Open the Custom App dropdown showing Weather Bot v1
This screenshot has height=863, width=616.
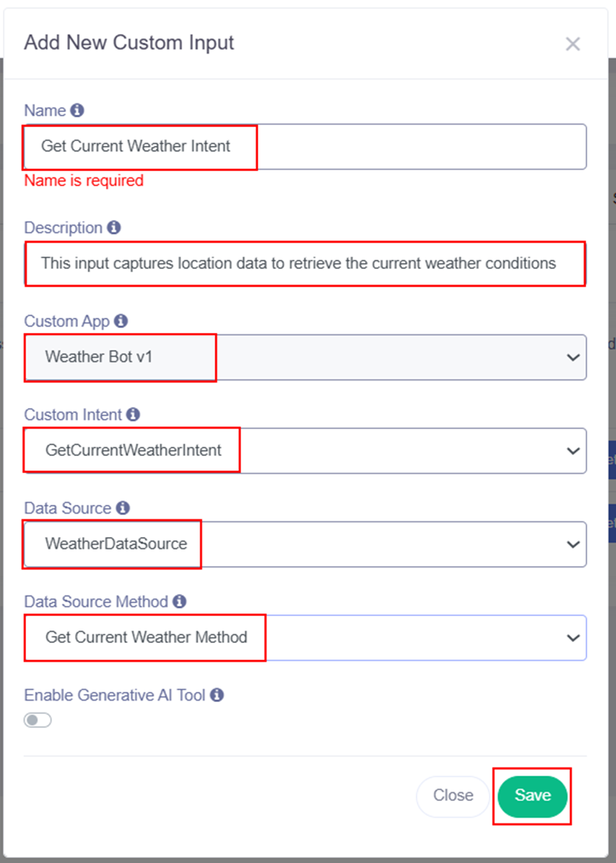pos(305,358)
